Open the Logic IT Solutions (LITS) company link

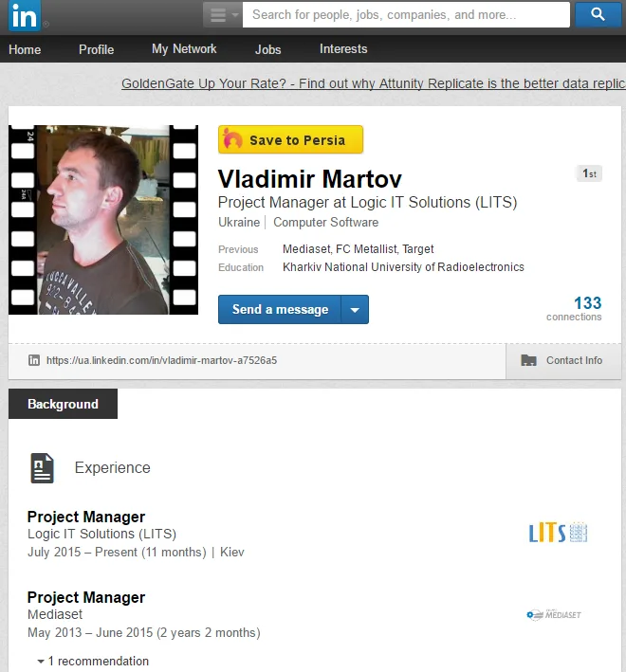tap(102, 534)
